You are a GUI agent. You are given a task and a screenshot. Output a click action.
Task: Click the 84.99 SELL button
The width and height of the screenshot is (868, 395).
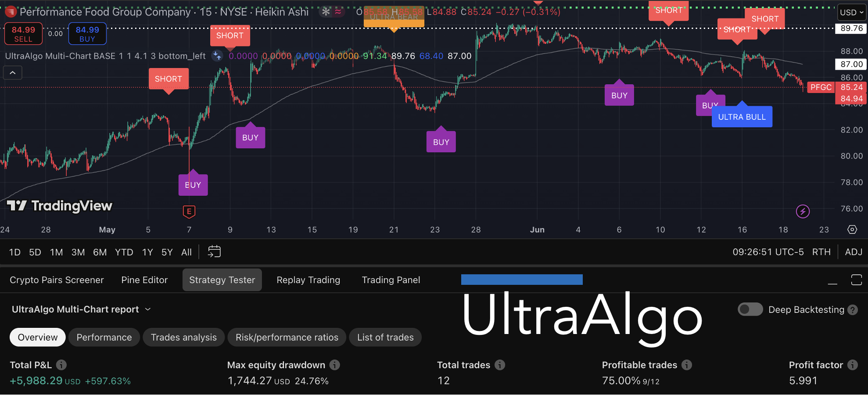point(23,34)
